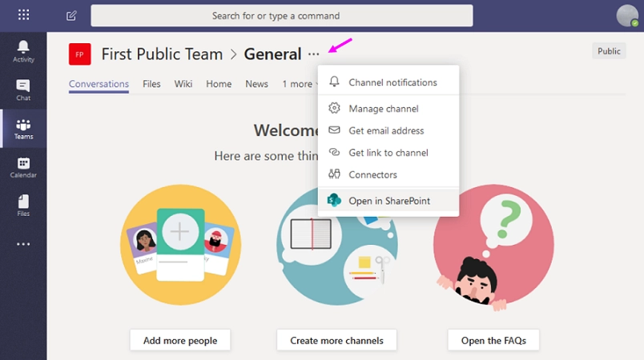Open Files from the left sidebar
The width and height of the screenshot is (644, 360).
23,206
